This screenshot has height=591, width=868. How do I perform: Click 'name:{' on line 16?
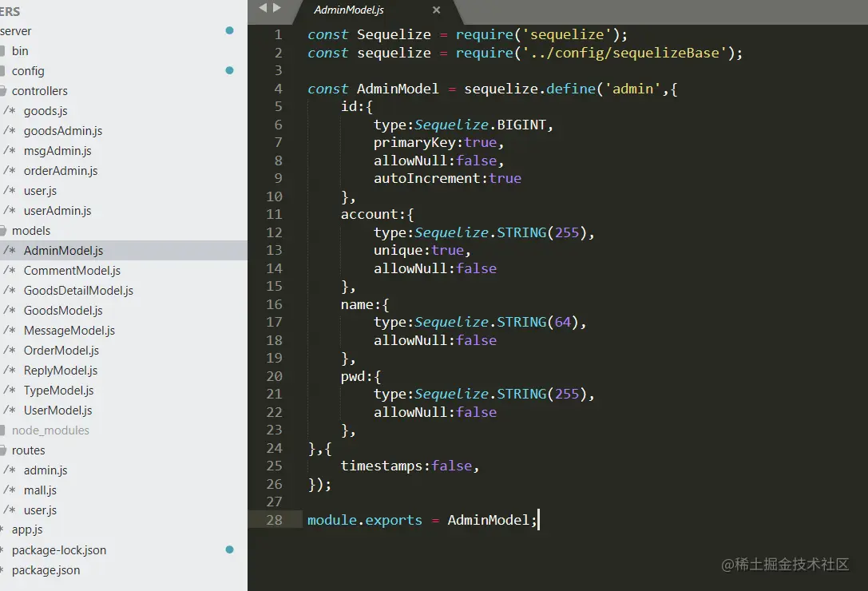365,304
